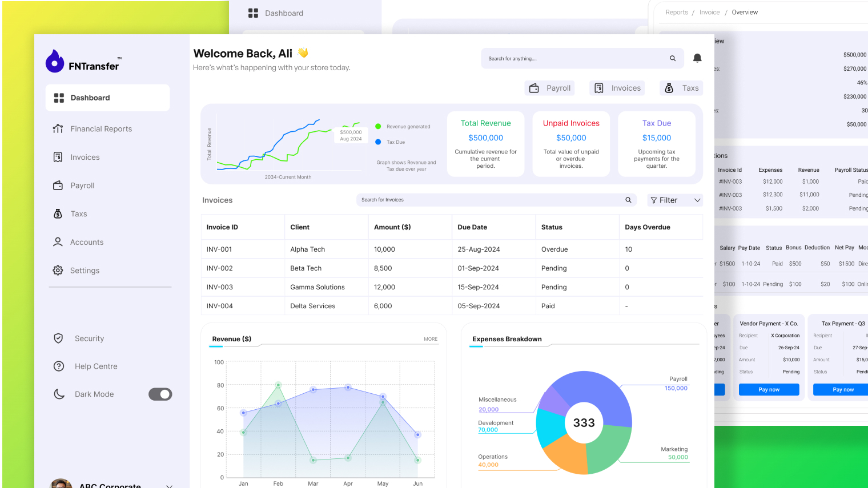Click the Invoices shortcut button at top

(617, 88)
